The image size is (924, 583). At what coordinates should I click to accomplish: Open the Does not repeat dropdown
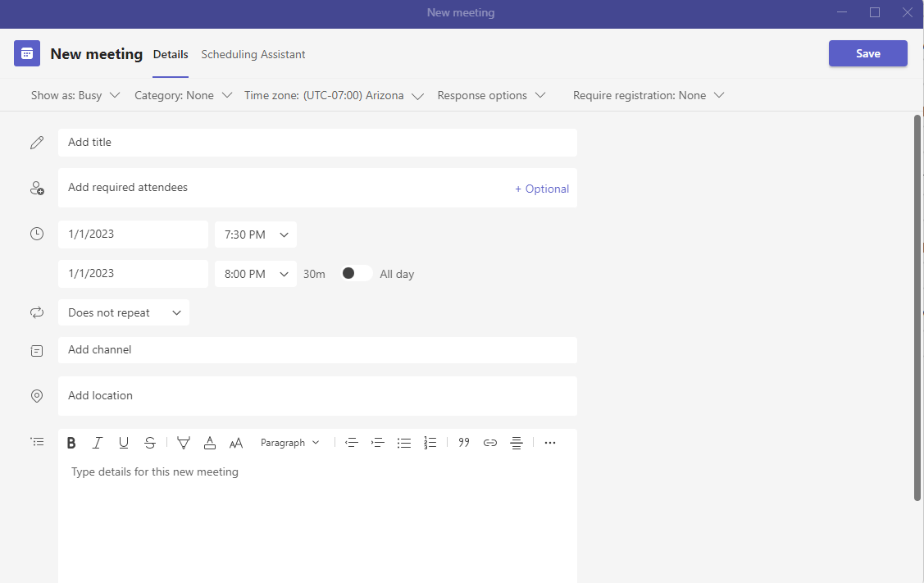[124, 312]
